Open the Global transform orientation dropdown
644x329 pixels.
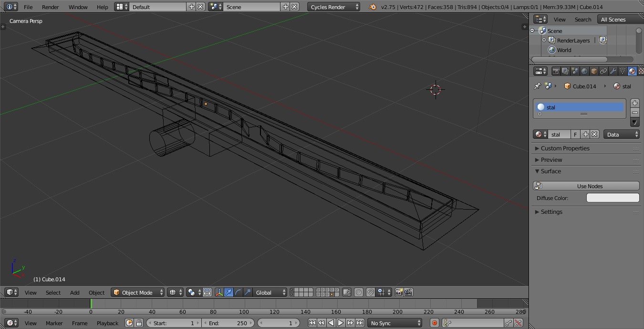[x=270, y=293]
